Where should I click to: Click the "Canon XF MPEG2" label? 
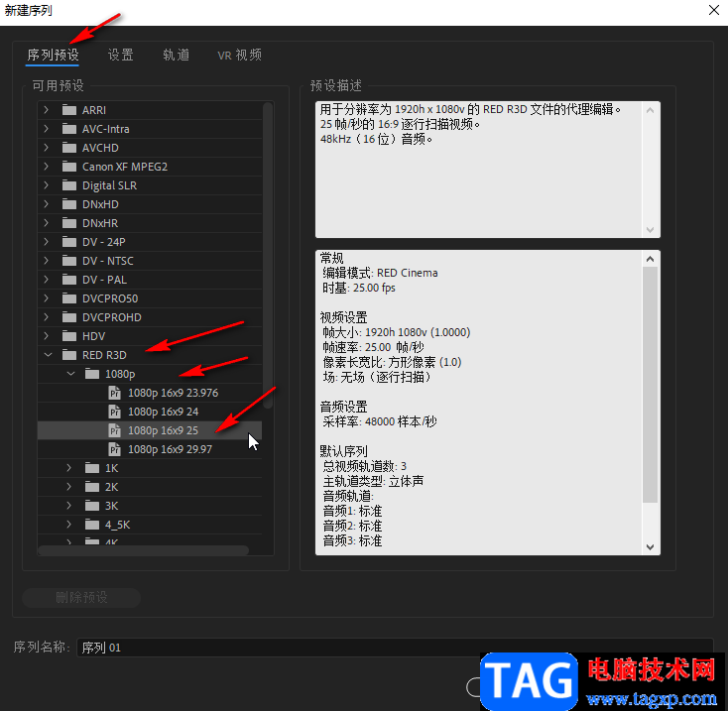coord(125,167)
